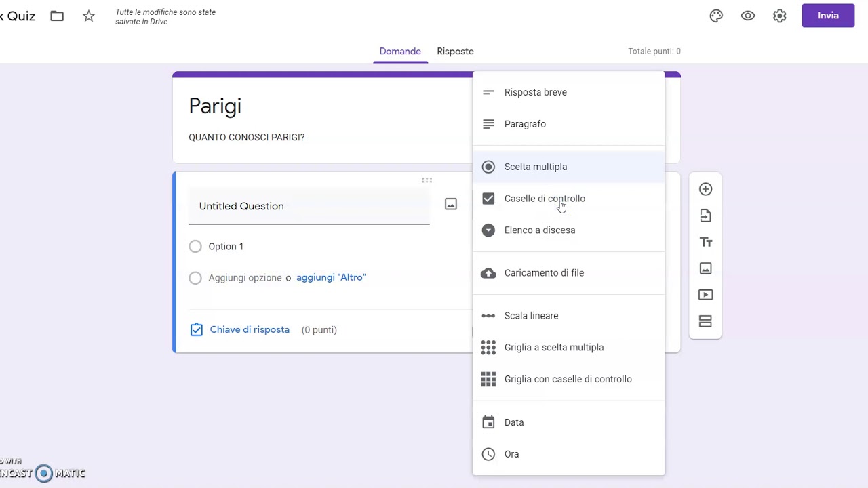Click the Invia send button
Image resolution: width=868 pixels, height=488 pixels.
828,16
